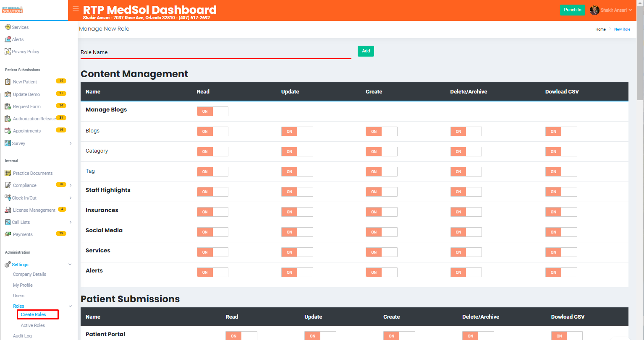This screenshot has height=340, width=644.
Task: Open the user account dropdown arrow
Action: 630,10
